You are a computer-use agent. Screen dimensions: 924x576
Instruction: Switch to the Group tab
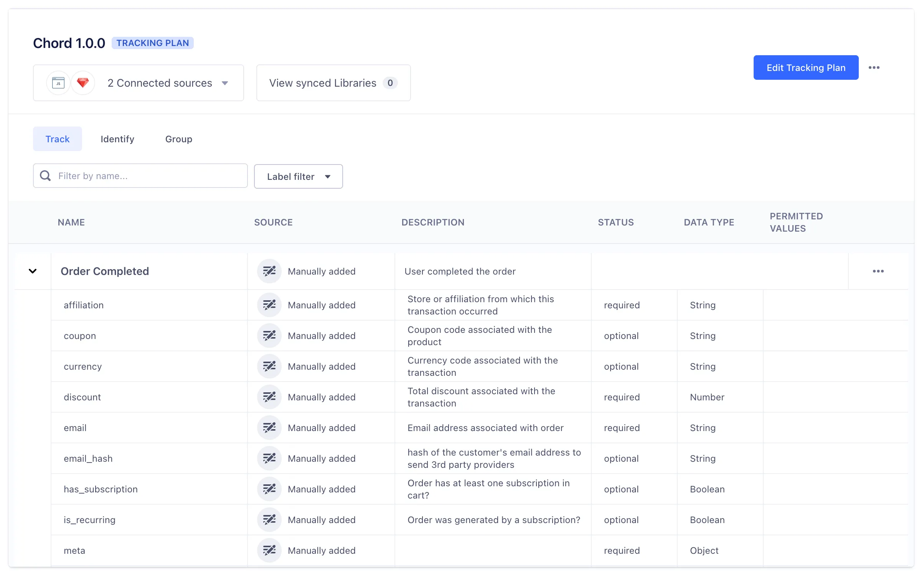pyautogui.click(x=179, y=139)
